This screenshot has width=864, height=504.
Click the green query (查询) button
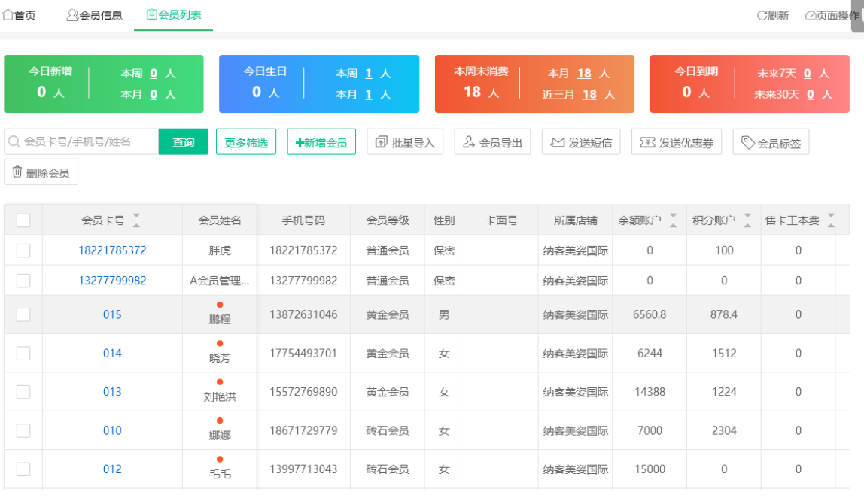pos(183,142)
